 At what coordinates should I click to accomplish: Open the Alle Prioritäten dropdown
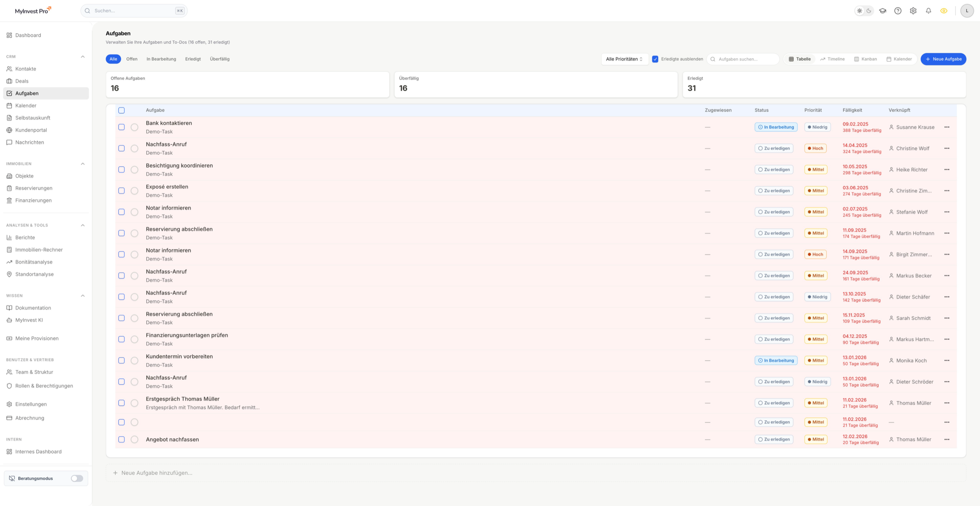624,59
